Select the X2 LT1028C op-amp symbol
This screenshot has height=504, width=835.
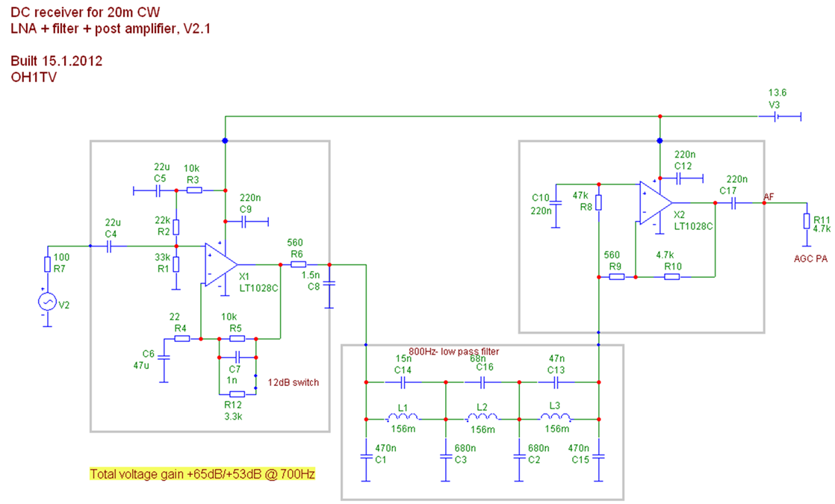(x=655, y=202)
